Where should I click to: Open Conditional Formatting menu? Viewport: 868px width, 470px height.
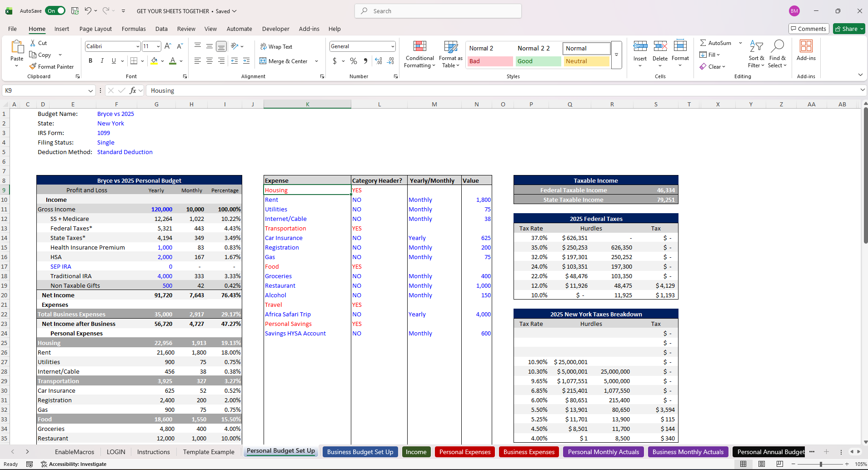[x=419, y=55]
